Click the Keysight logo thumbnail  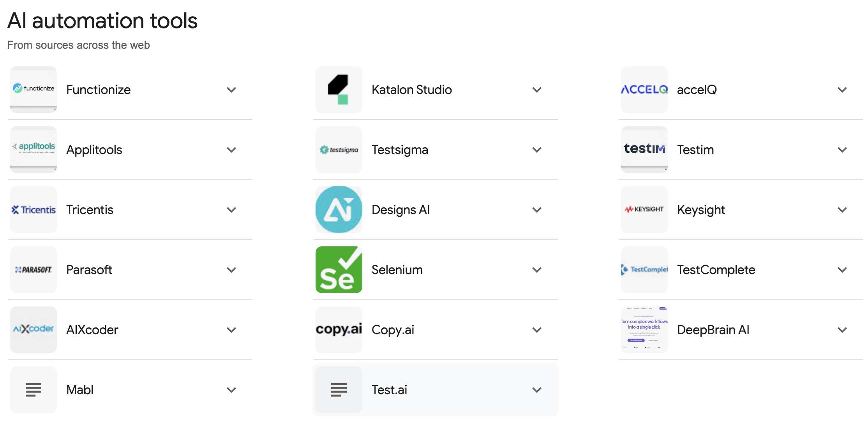(644, 210)
